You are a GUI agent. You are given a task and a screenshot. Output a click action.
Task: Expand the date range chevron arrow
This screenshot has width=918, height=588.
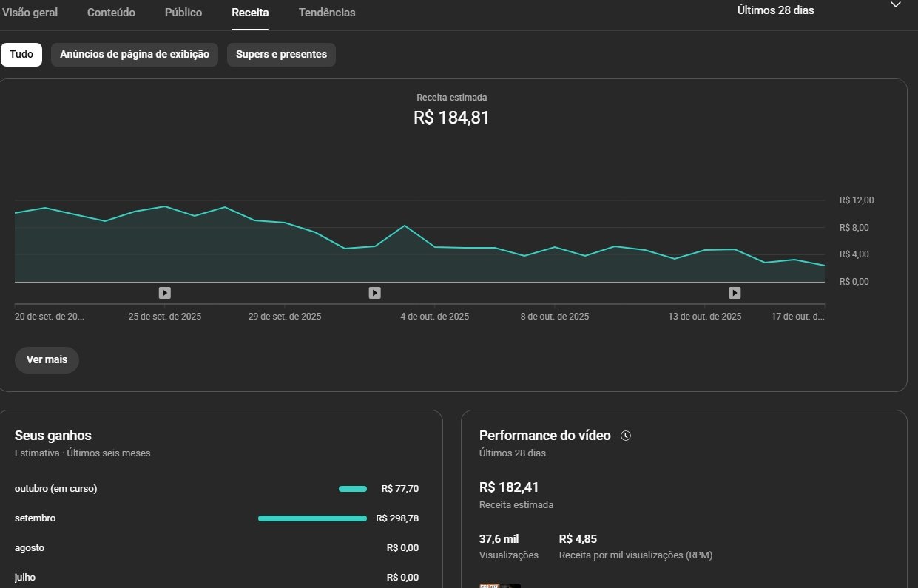point(896,5)
